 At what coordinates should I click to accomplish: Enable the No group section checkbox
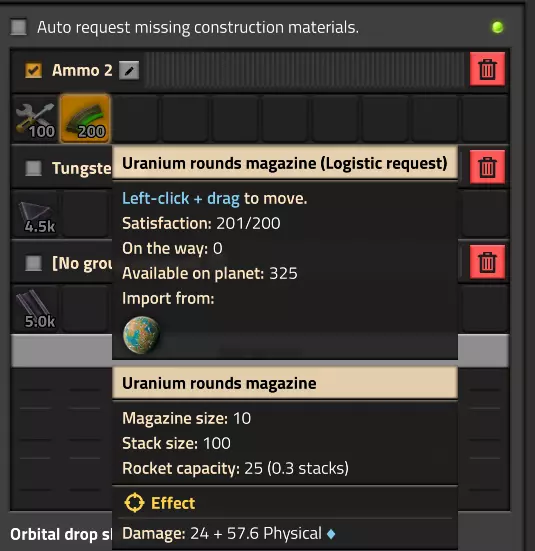point(33,263)
